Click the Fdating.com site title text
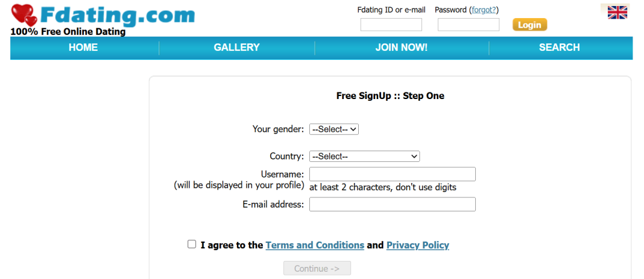Viewport: 644px width, 279px height. click(118, 15)
